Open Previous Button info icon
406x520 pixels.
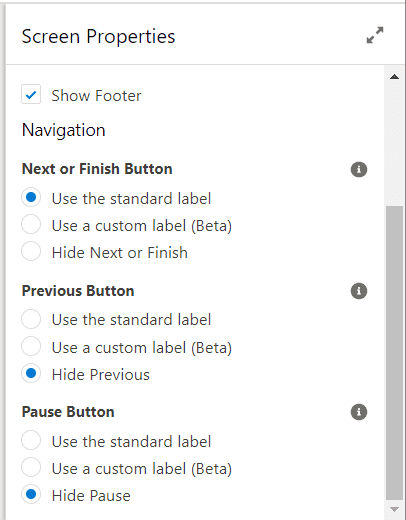359,291
